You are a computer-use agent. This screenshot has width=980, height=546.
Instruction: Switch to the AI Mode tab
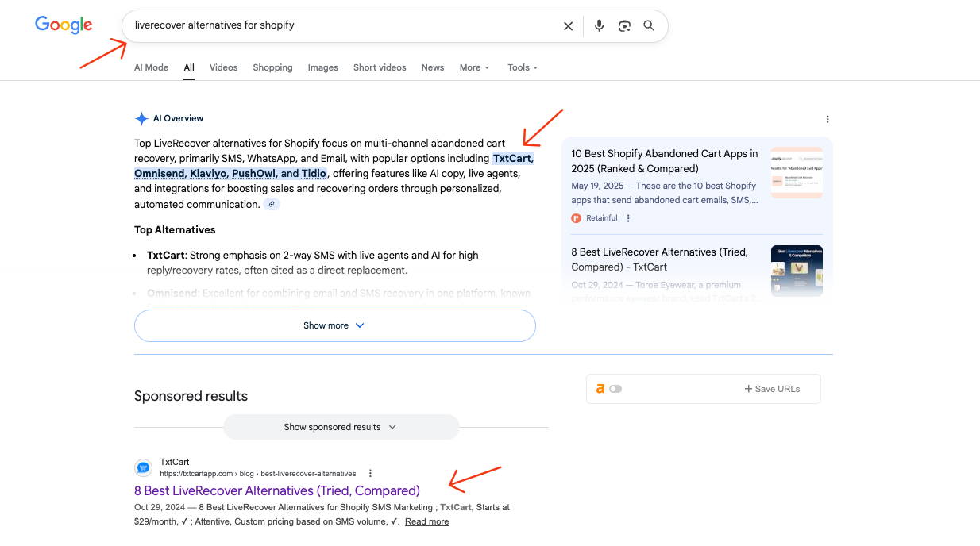[x=151, y=67]
